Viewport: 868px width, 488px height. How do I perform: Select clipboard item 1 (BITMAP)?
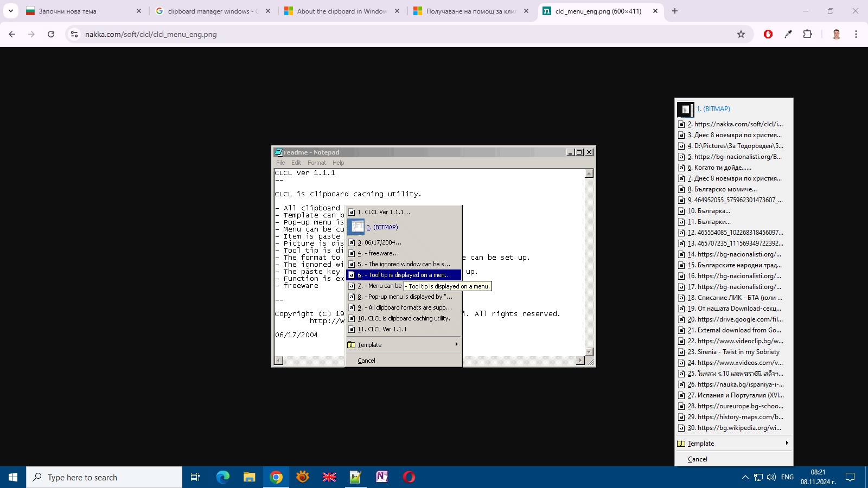[734, 109]
